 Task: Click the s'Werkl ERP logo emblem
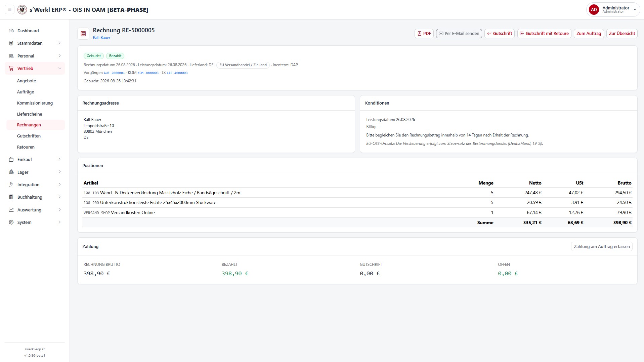22,9
